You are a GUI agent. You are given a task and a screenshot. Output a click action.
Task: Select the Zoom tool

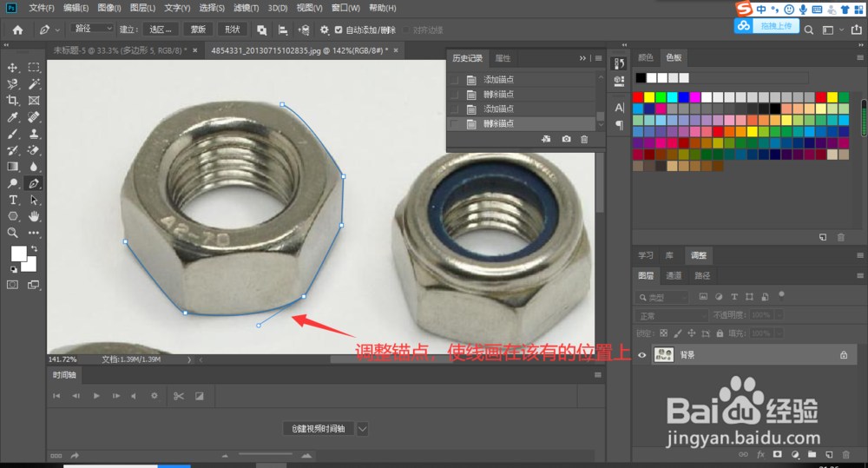tap(12, 234)
